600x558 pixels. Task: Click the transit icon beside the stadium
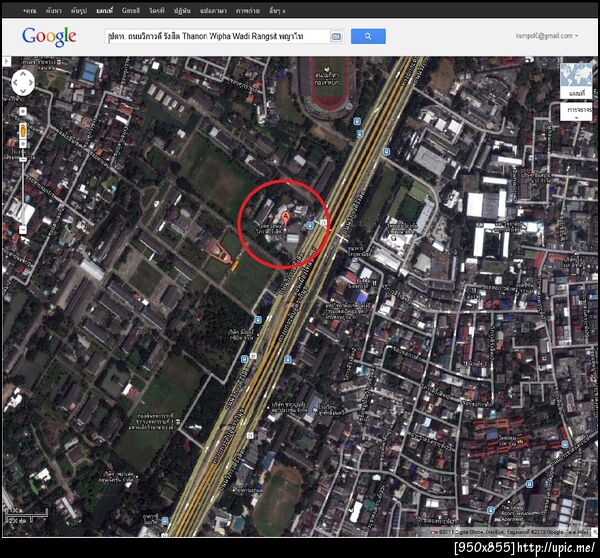[357, 121]
